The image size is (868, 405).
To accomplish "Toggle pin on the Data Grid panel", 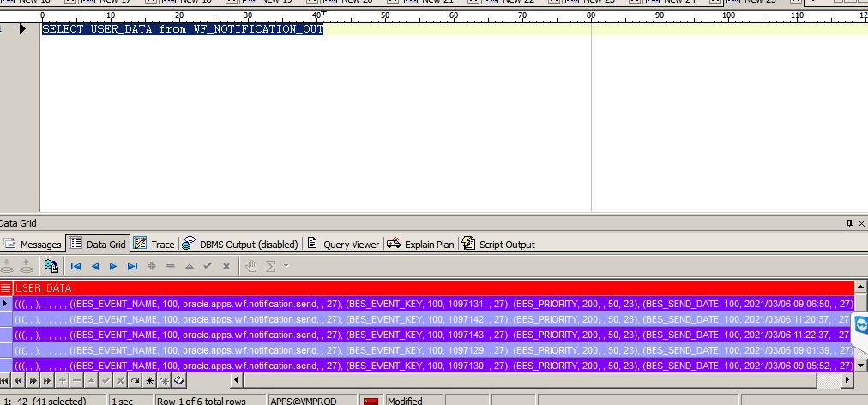I will pos(849,223).
